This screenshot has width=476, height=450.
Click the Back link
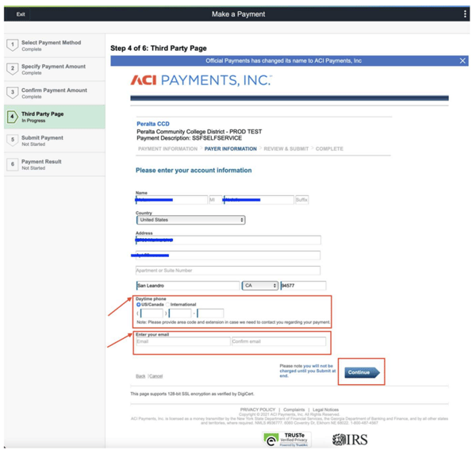pos(140,376)
